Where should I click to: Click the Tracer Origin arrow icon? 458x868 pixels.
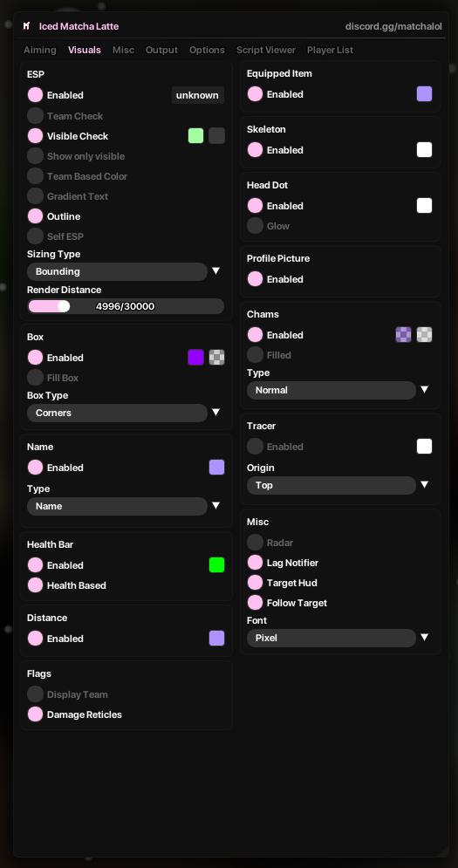click(x=424, y=485)
